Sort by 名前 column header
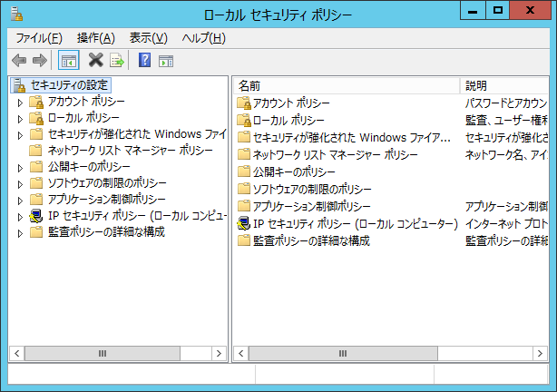Viewport: 557px width, 392px height. [347, 85]
